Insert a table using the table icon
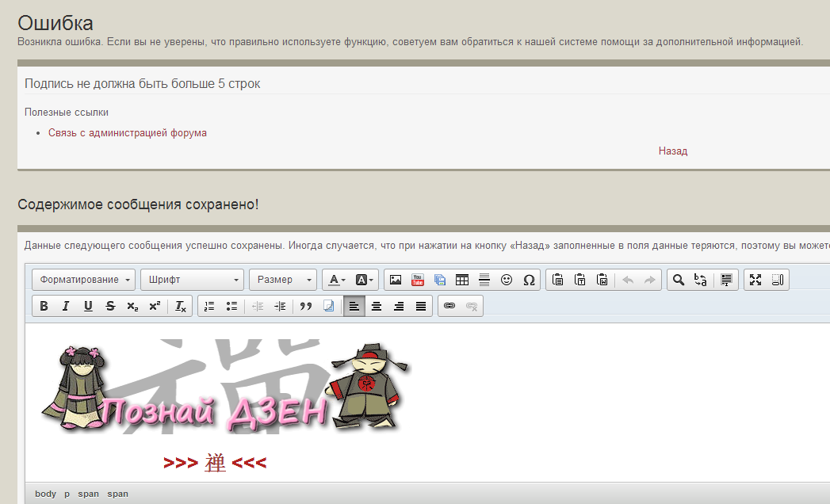The height and width of the screenshot is (504, 830). [462, 280]
